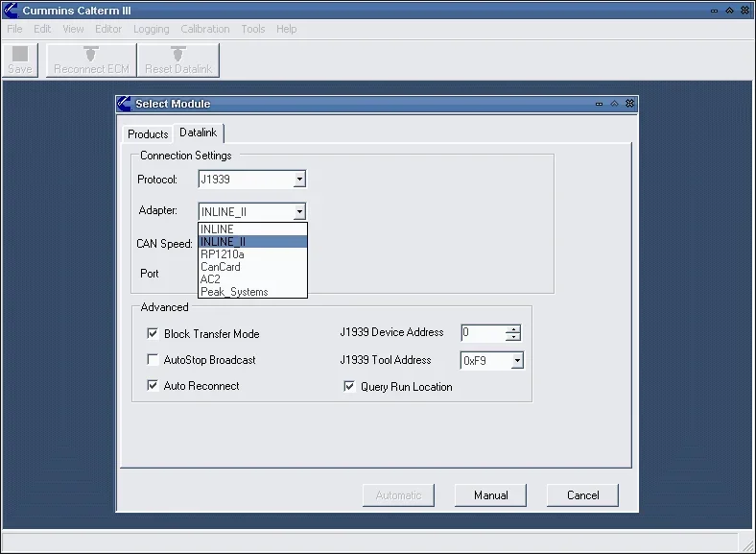Enable the AutoStop Broadcast checkbox

click(153, 359)
